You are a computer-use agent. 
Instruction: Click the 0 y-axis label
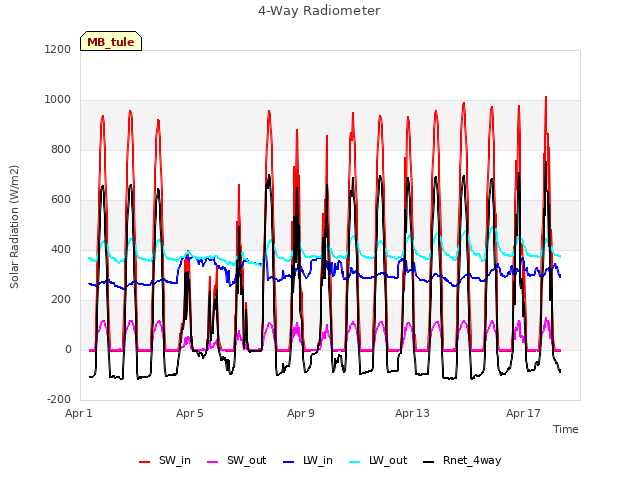(x=68, y=349)
